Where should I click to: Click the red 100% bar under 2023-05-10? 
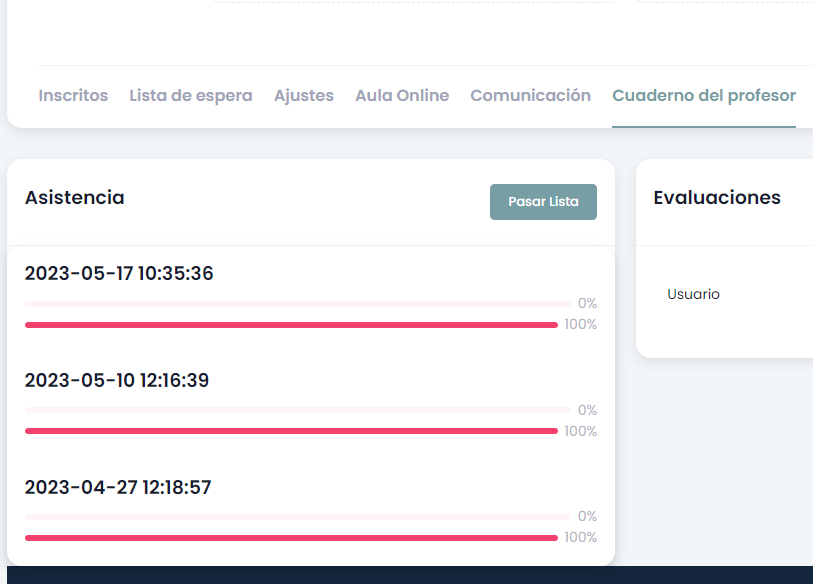[x=291, y=431]
